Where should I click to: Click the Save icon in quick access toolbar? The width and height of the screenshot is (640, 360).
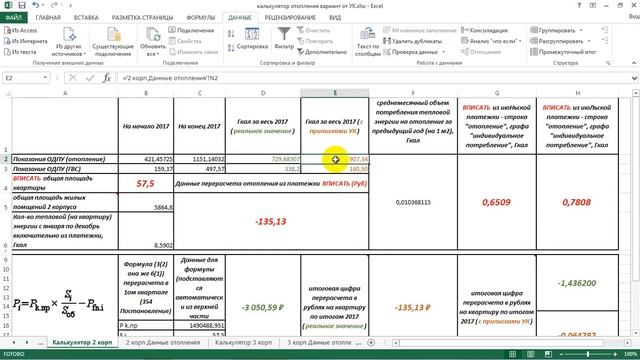pyautogui.click(x=22, y=6)
